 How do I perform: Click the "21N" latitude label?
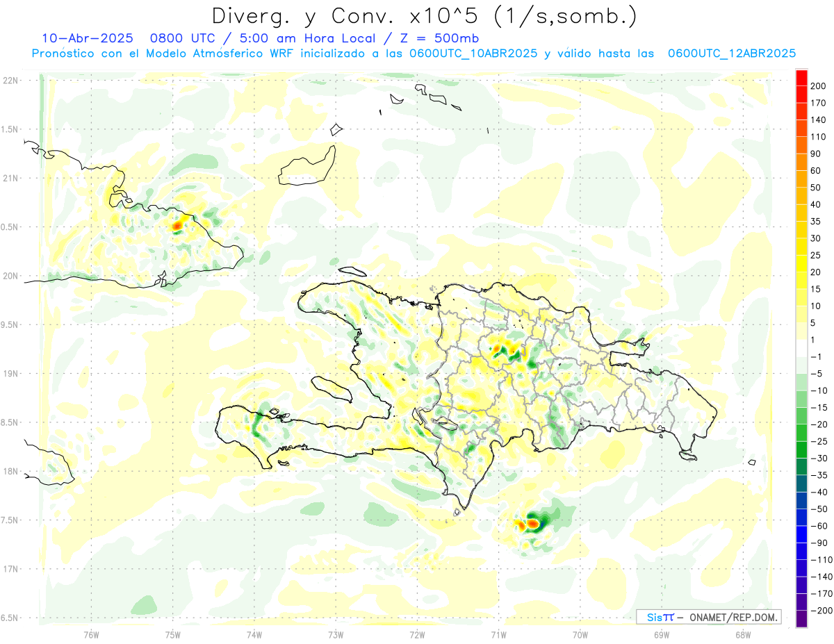(10, 179)
